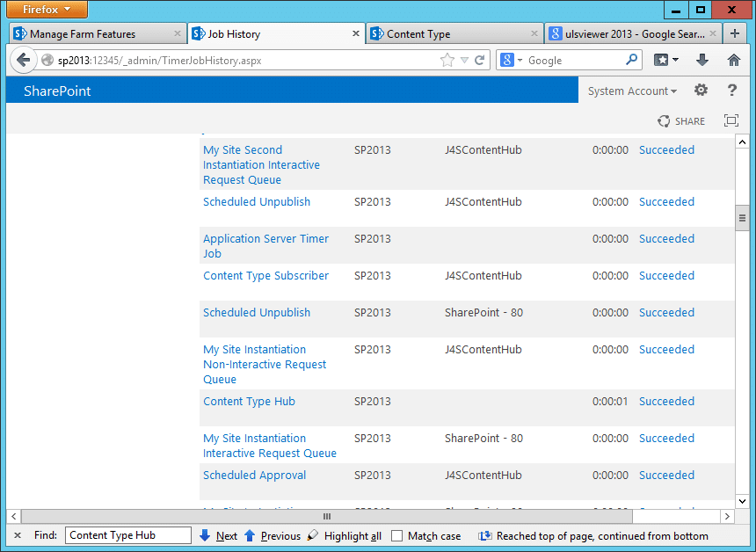Screen dimensions: 756x552
Task: Switch to the Manage Farm Features tab
Action: click(x=98, y=33)
